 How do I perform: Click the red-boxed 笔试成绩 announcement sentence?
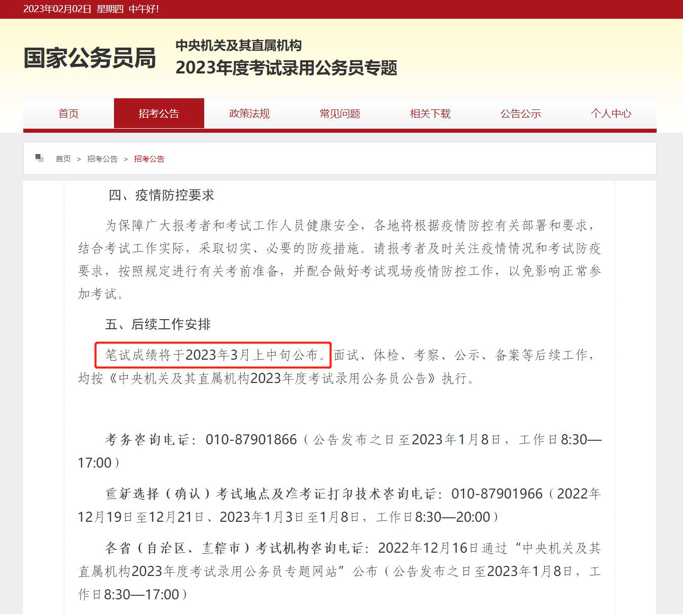(213, 355)
